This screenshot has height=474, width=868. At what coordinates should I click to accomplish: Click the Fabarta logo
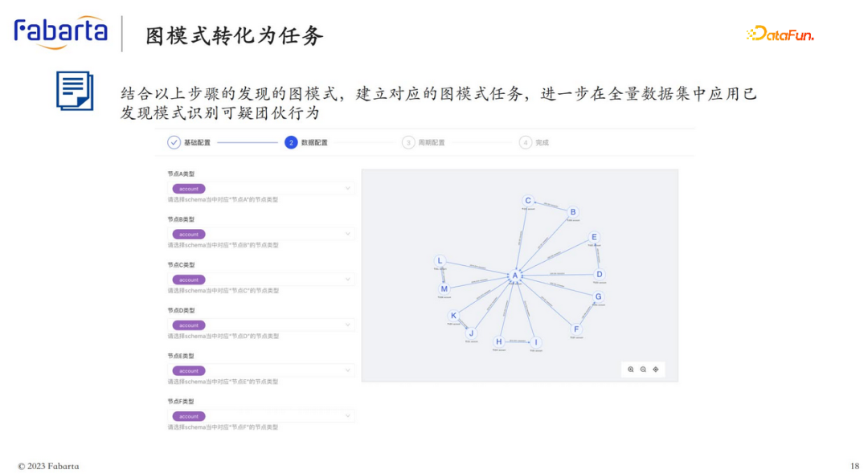coord(60,32)
